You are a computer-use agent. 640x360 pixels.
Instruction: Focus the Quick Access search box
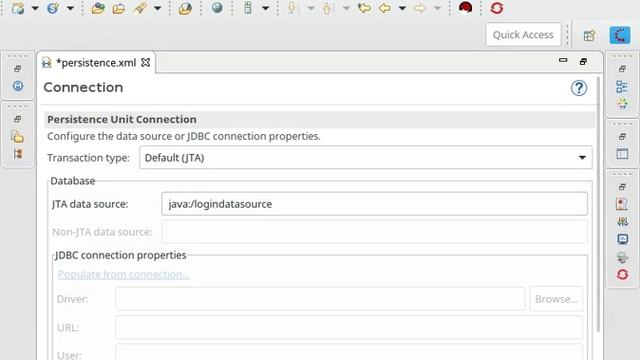(x=523, y=35)
